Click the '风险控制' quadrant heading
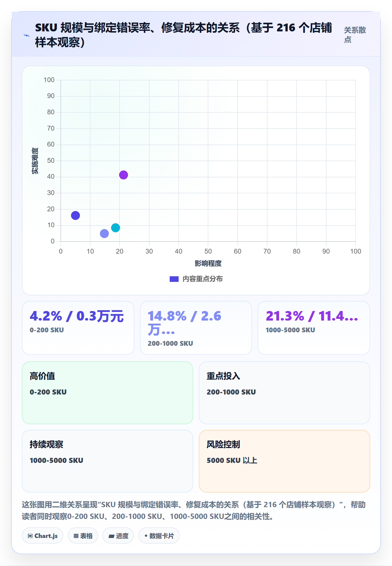 pos(223,444)
